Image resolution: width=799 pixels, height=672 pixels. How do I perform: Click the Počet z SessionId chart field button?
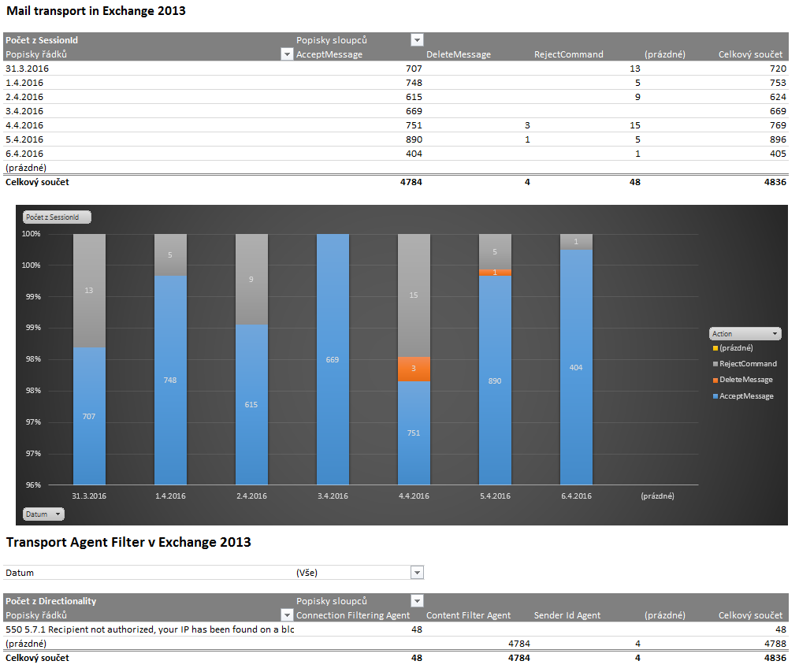[x=57, y=217]
